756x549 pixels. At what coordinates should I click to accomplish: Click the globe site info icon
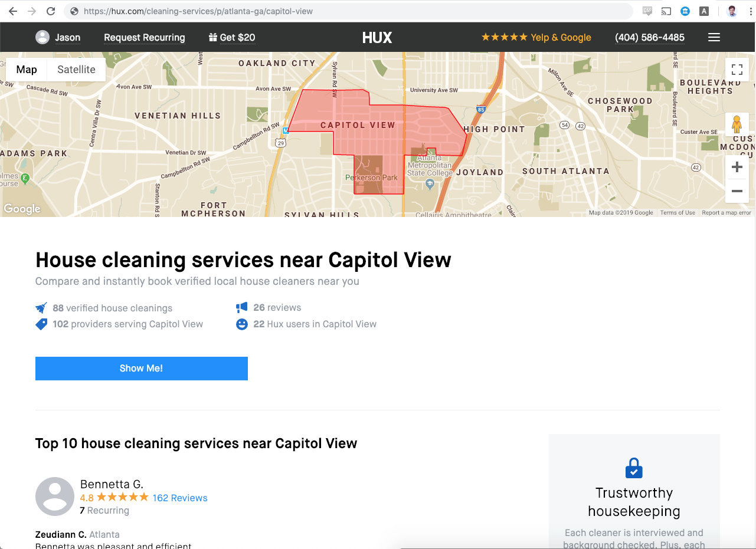[74, 11]
